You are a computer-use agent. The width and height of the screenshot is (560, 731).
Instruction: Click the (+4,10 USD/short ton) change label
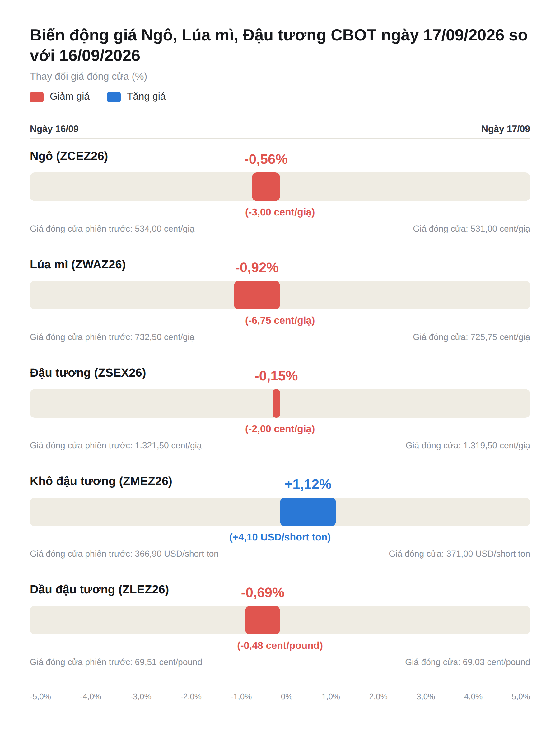[x=280, y=537]
